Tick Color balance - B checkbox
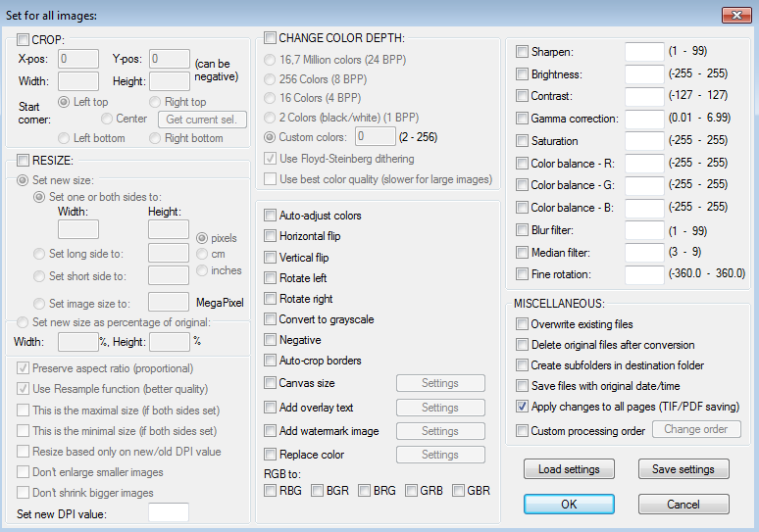The height and width of the screenshot is (532, 759). pyautogui.click(x=522, y=208)
